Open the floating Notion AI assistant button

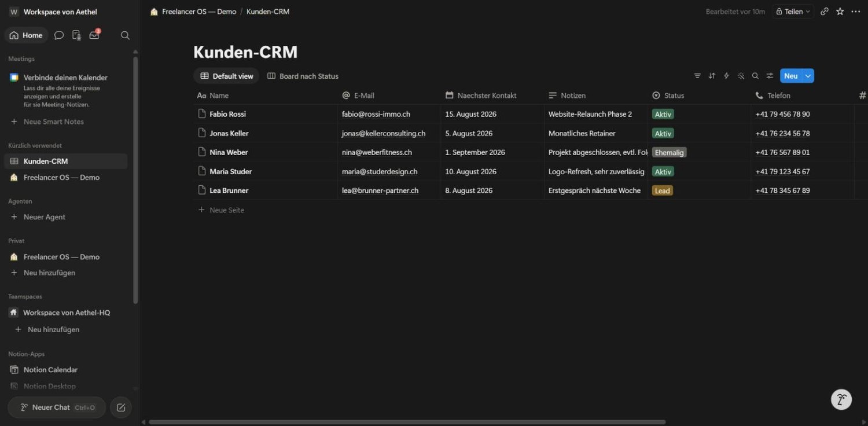pos(841,399)
